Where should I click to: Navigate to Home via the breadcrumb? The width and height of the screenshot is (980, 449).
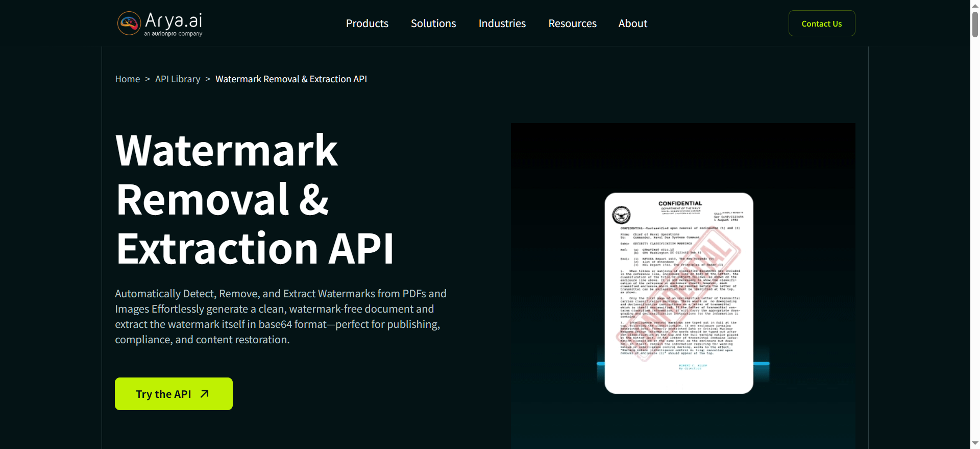tap(127, 79)
